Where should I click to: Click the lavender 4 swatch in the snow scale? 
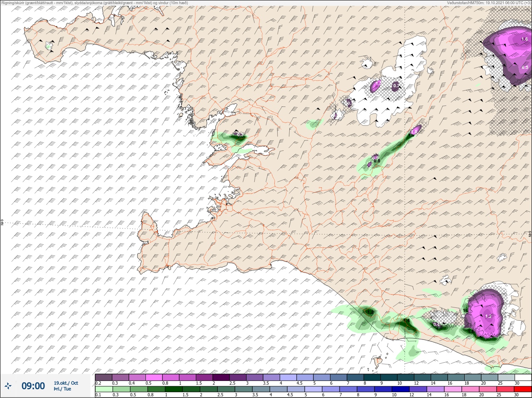(x=289, y=377)
